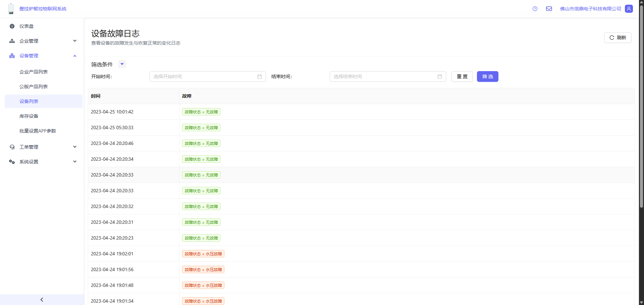644x305 pixels.
Task: Collapse the sidebar with left arrow
Action: (42, 300)
